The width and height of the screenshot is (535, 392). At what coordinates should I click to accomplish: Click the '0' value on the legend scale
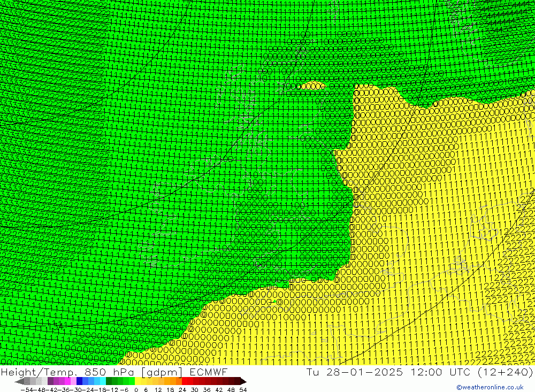(136, 390)
